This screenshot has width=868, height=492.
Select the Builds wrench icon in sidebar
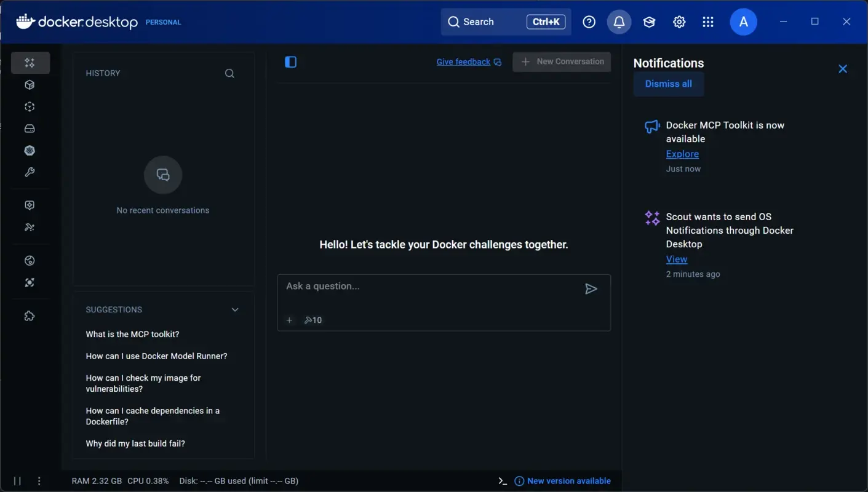[29, 172]
